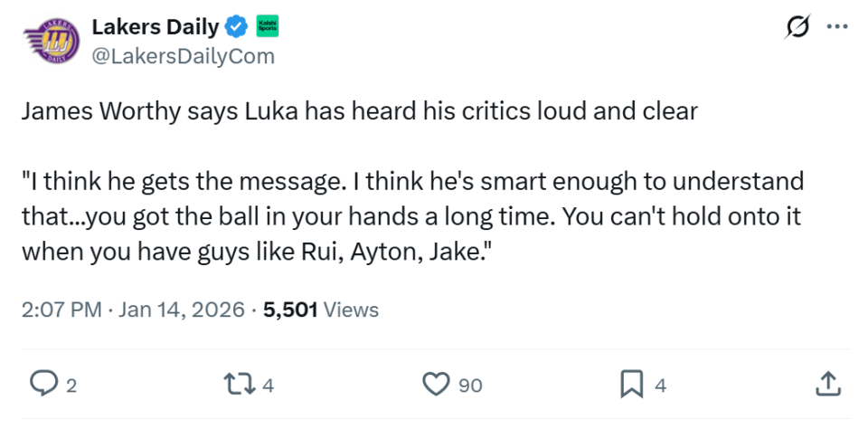868x429 pixels.
Task: Click the quoted paragraph mentioning Rui, Ayton, Jake
Action: 411,218
